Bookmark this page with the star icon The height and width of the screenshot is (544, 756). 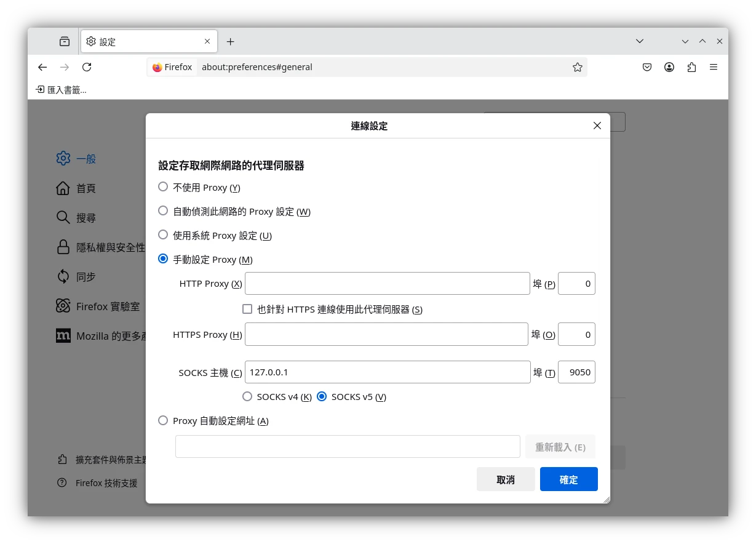pyautogui.click(x=577, y=67)
